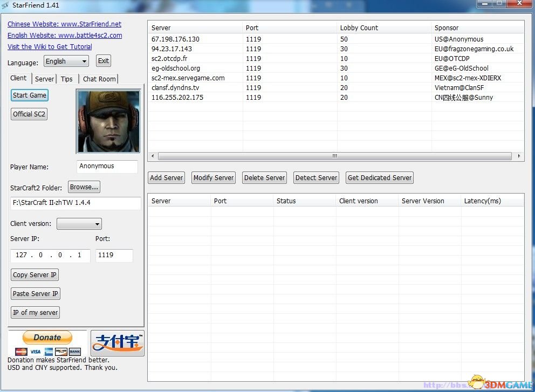Click the Alipay donation logo button
535x392 pixels.
(118, 343)
